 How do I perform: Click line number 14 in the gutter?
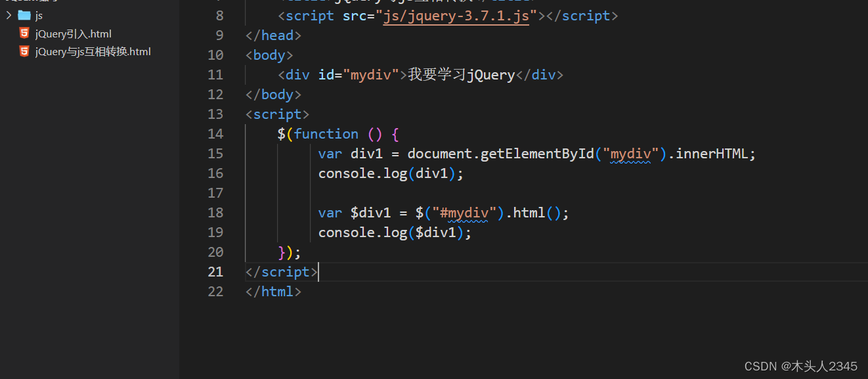(215, 133)
